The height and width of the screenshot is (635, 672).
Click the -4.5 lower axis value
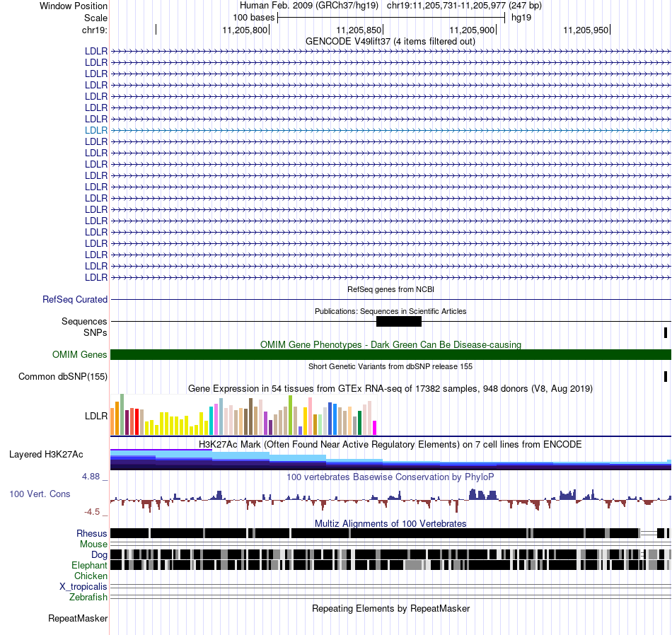click(x=92, y=512)
